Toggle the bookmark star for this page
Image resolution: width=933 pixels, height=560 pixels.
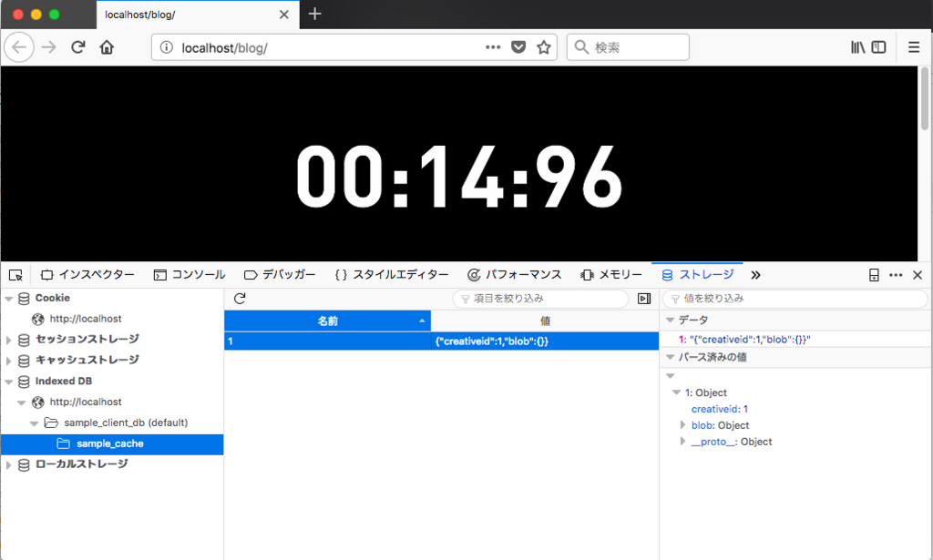[544, 46]
